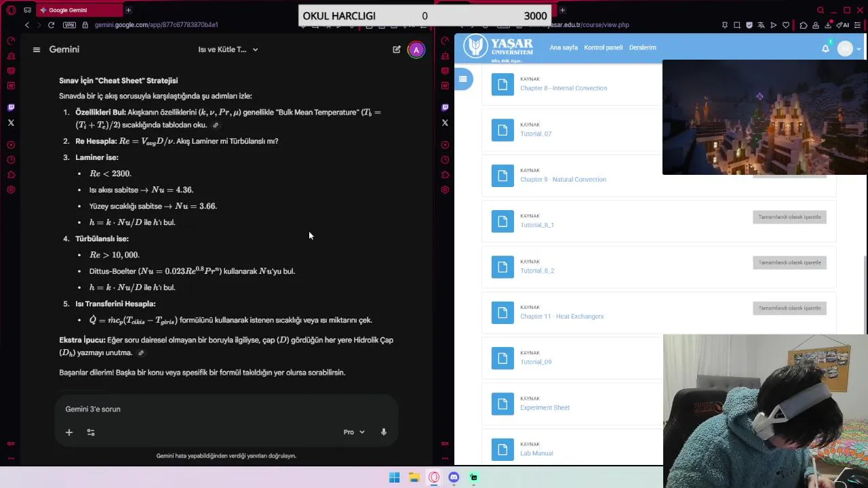The image size is (868, 488).
Task: Click Opera GX taskbar icon
Action: click(x=434, y=478)
